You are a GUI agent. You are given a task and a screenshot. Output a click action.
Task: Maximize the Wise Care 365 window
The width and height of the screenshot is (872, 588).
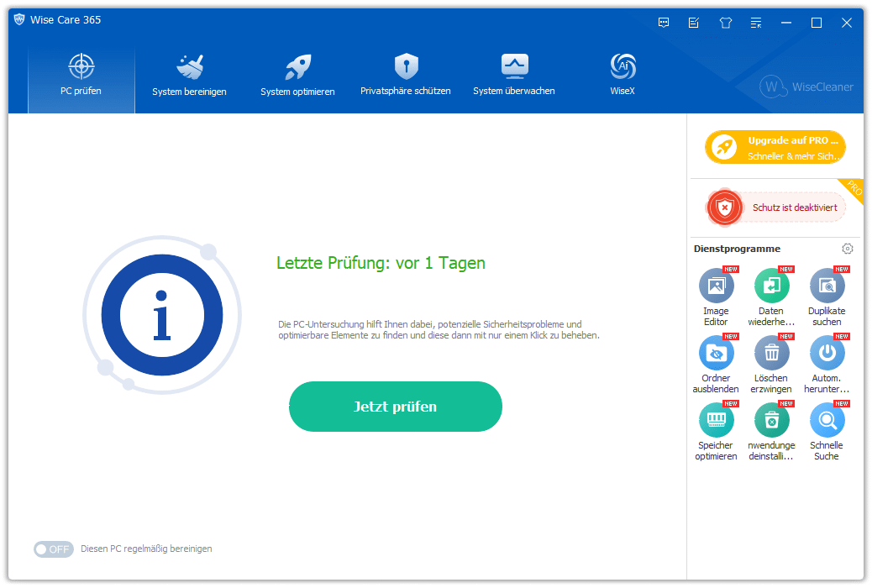817,23
